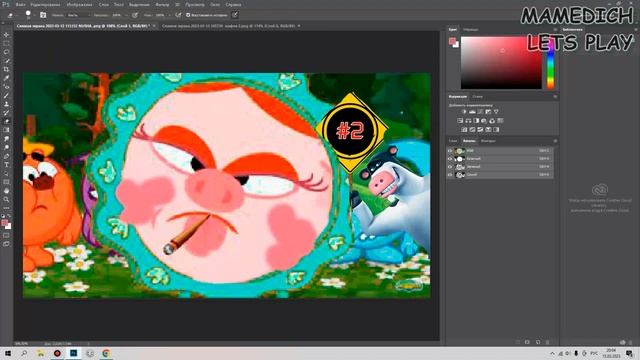Open File Explorer from taskbar

(x=40, y=353)
